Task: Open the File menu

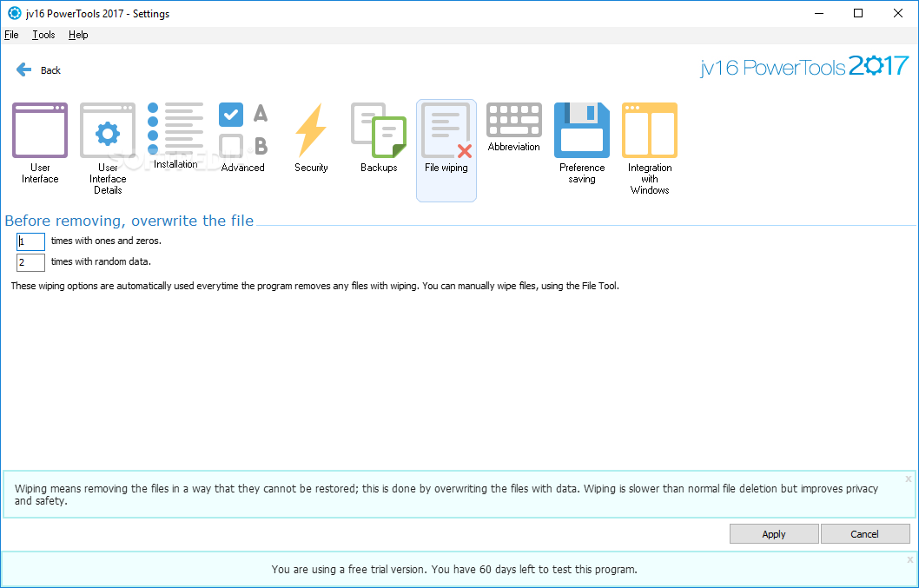Action: point(11,35)
